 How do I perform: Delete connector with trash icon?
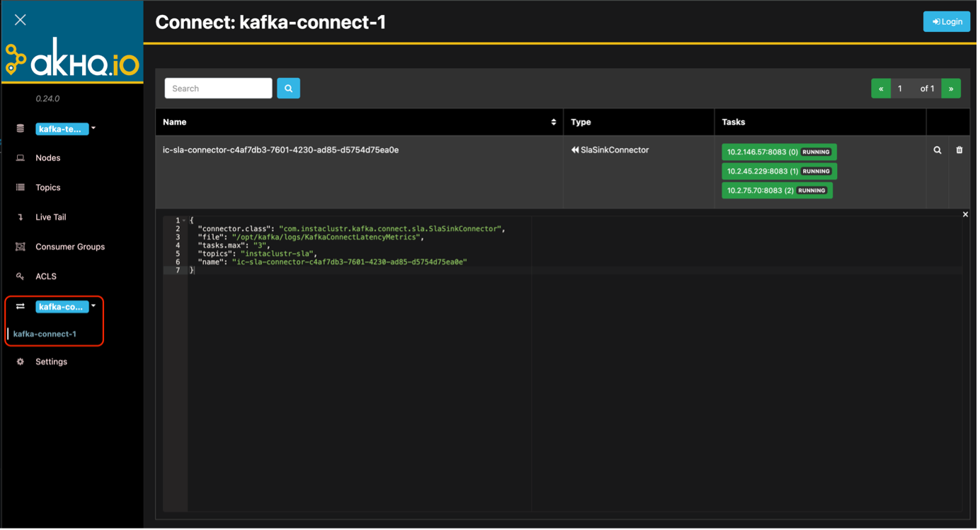pos(959,150)
